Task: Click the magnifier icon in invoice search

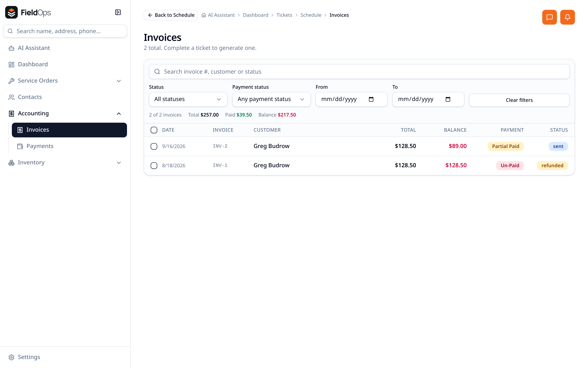Action: (157, 72)
